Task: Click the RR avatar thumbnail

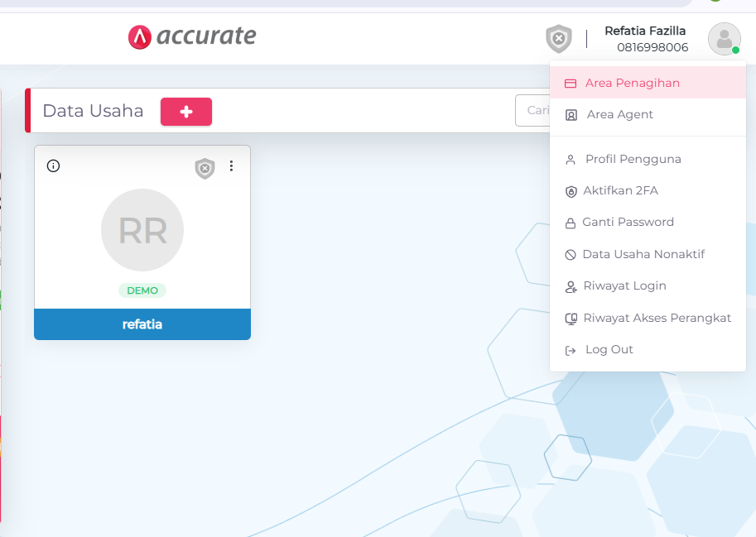Action: (x=142, y=230)
